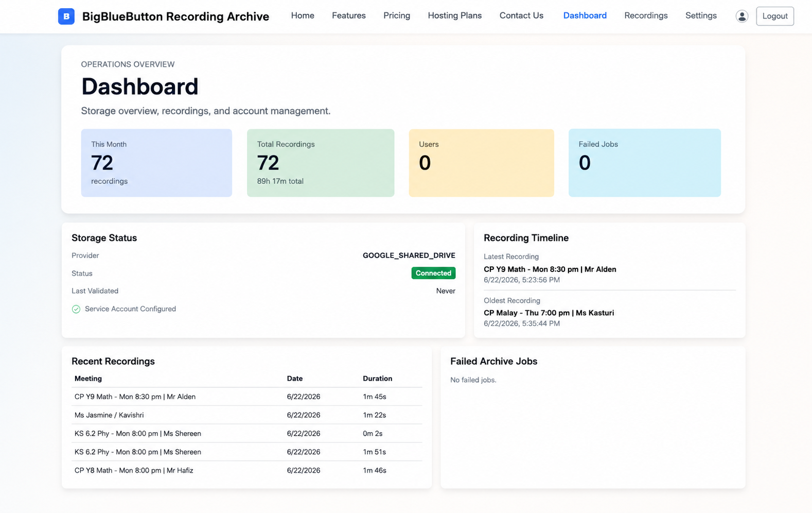The width and height of the screenshot is (812, 513).
Task: Open the Contact Us page
Action: 521,15
